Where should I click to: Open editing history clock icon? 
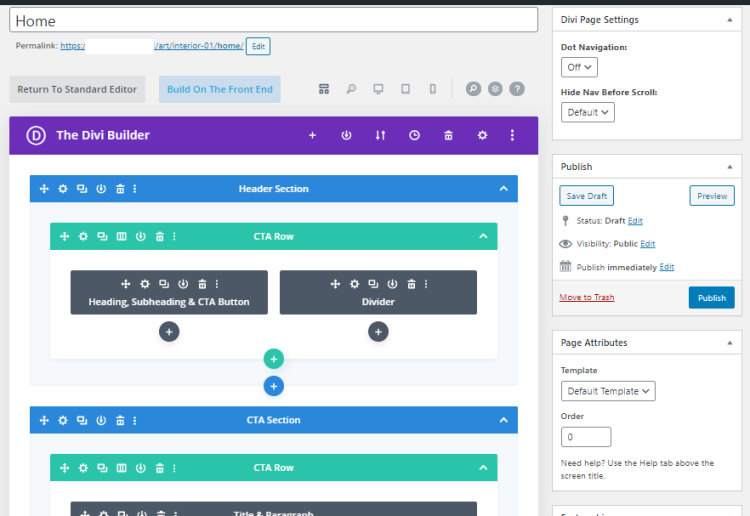click(414, 135)
